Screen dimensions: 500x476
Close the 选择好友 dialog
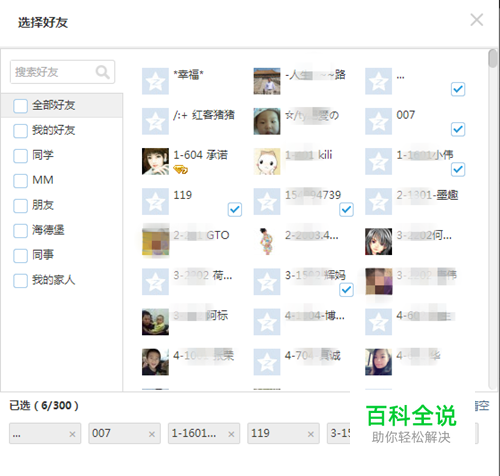tap(477, 20)
